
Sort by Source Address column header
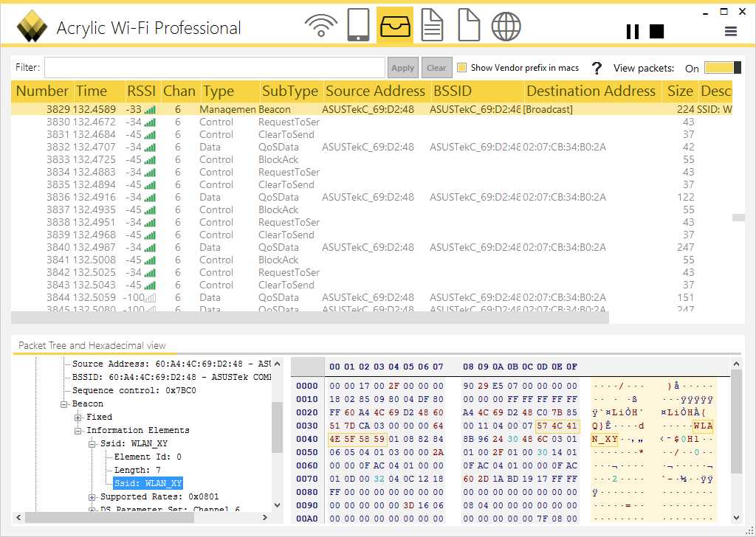point(377,91)
